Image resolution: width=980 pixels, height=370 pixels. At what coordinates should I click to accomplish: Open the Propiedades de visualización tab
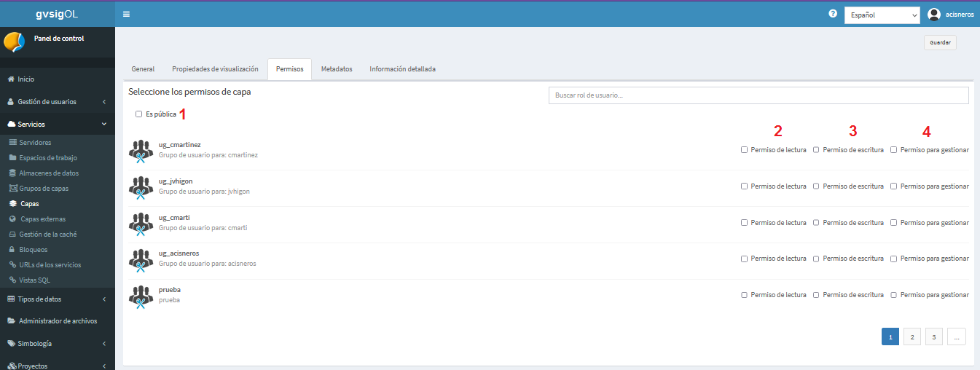click(215, 69)
